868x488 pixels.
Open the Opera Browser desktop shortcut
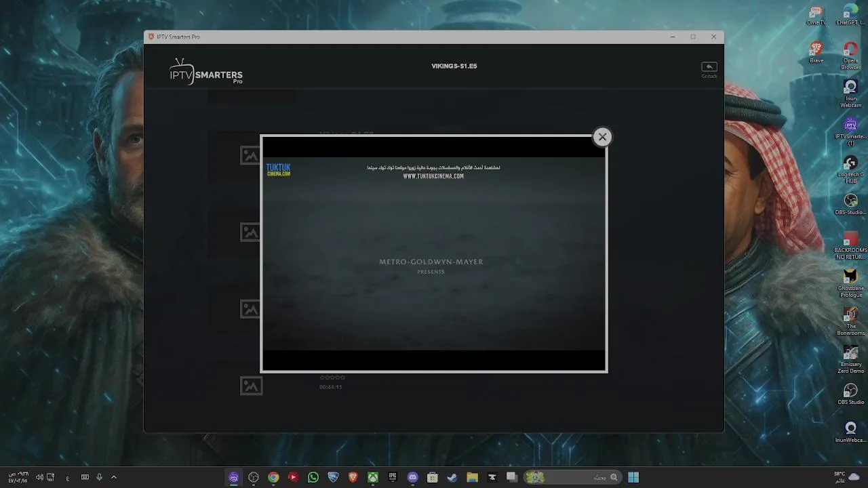(850, 56)
